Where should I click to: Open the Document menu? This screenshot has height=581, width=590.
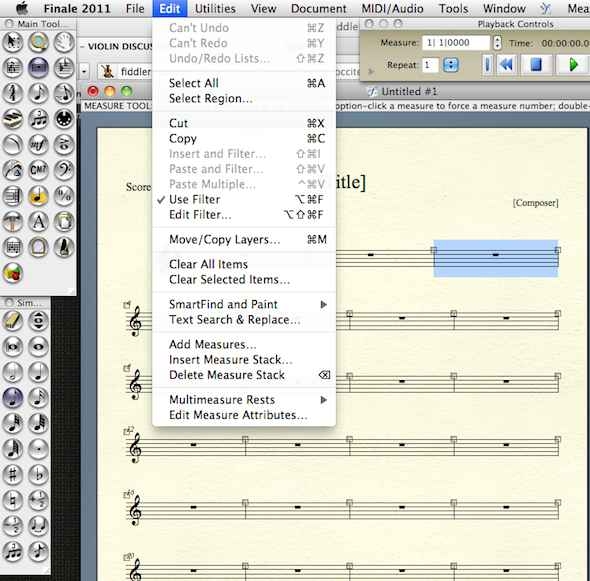point(318,8)
